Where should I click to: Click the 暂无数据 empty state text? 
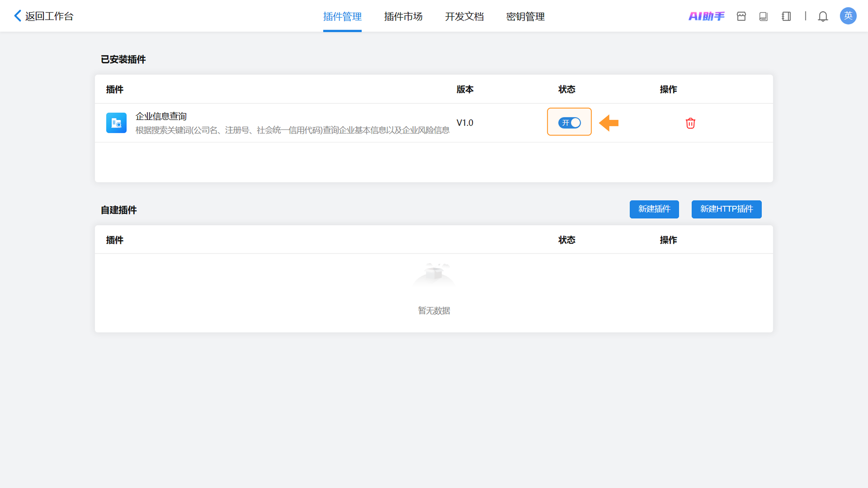tap(434, 310)
